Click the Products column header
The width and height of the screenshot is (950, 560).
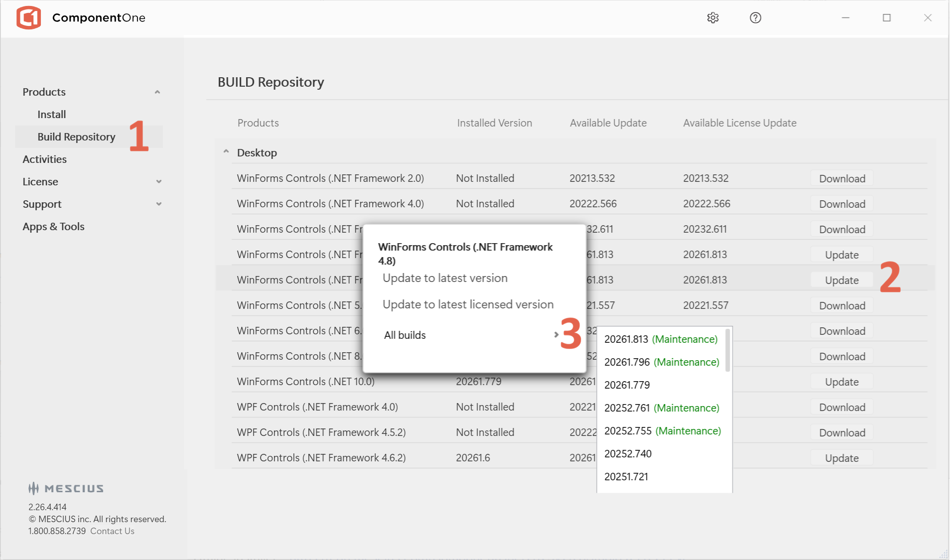[x=258, y=123]
